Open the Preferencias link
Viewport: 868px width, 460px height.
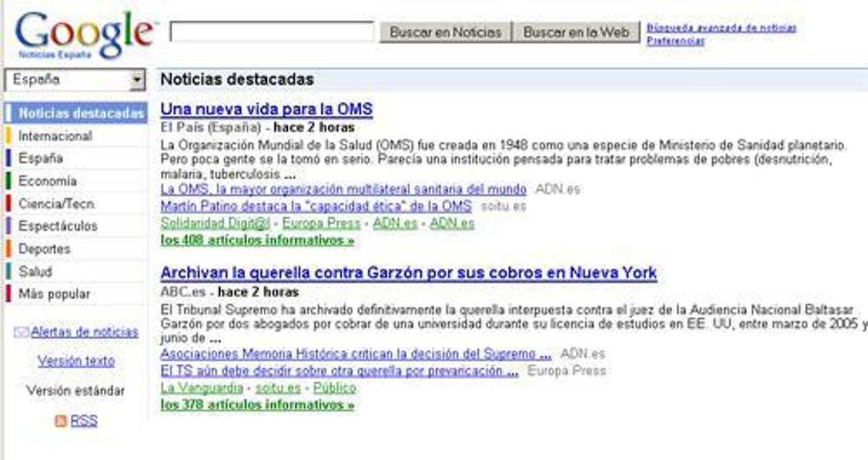pos(676,41)
